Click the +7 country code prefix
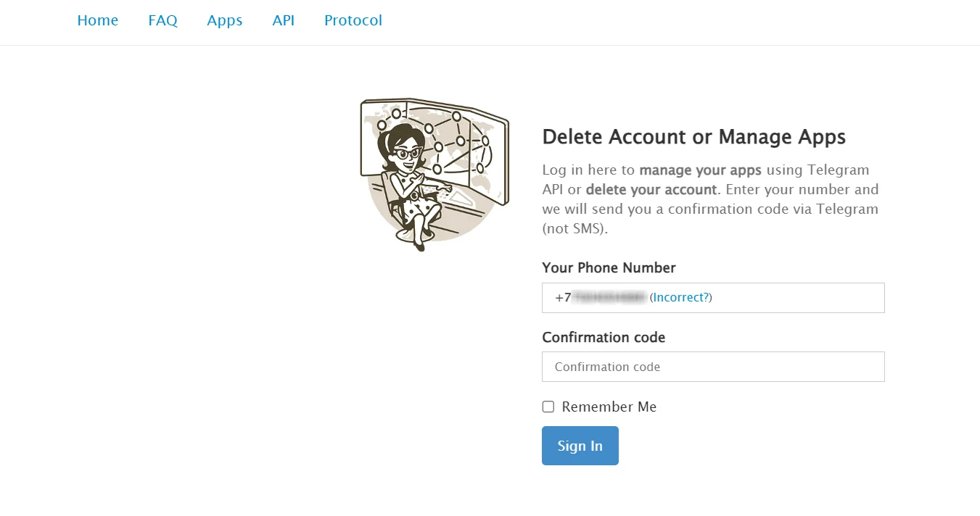Image resolution: width=980 pixels, height=516 pixels. pos(563,297)
